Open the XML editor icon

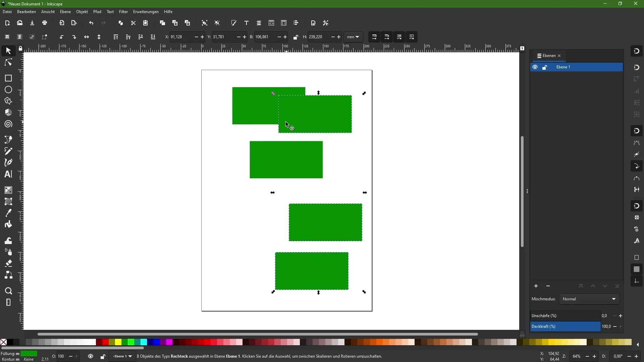[x=271, y=23]
